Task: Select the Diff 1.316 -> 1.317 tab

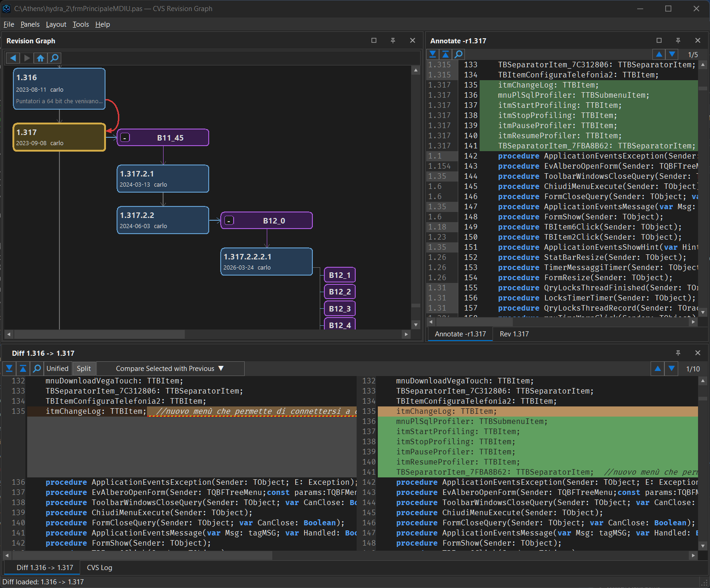Action: 45,568
